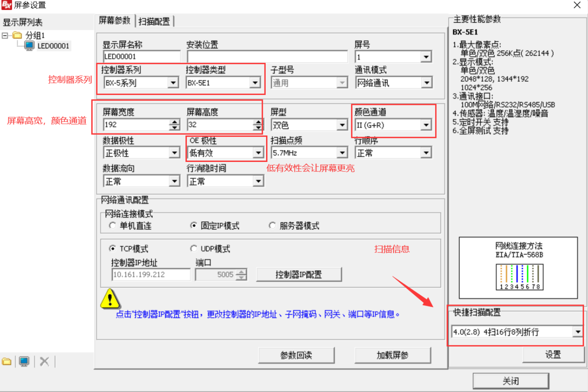The height and width of the screenshot is (392, 588).
Task: Click the LED00001 monitor icon in the tree
Action: point(29,46)
